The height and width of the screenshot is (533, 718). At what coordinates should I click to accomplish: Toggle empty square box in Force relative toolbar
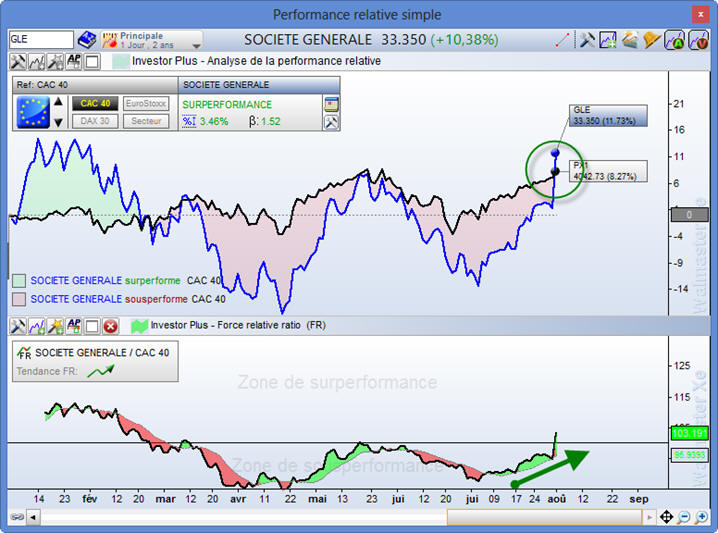(x=92, y=326)
